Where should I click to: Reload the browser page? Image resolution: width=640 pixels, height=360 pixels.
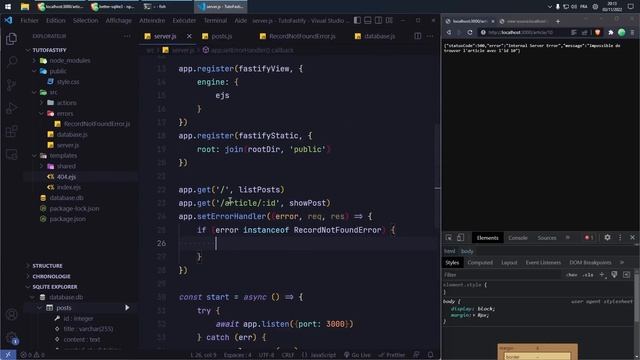point(470,32)
